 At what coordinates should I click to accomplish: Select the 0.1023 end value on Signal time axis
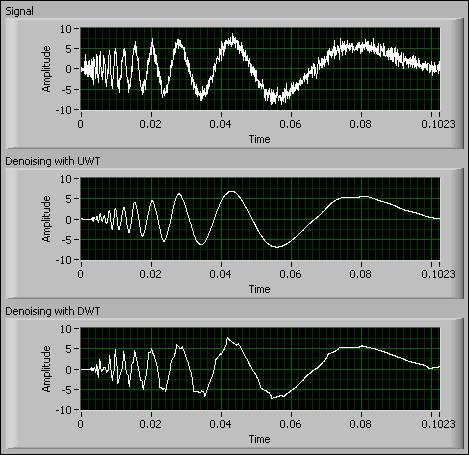[438, 124]
